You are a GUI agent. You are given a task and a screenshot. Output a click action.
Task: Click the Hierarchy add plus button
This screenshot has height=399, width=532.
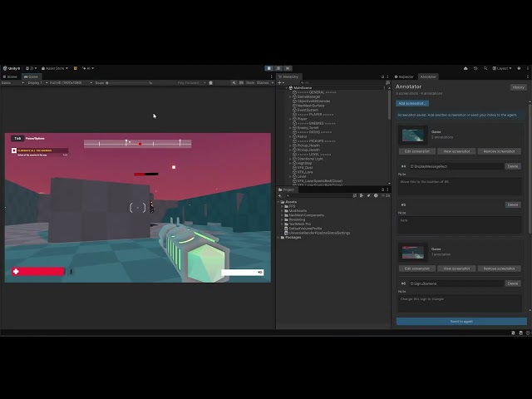pyautogui.click(x=279, y=83)
